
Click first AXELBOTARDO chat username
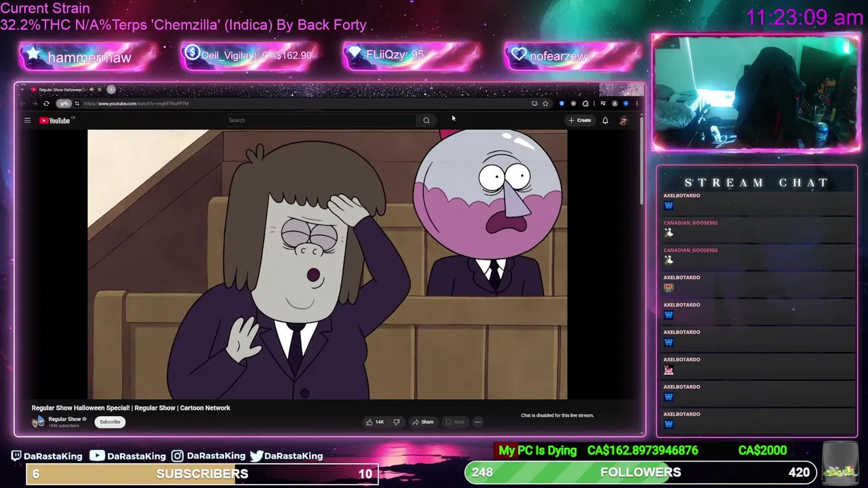pos(682,196)
